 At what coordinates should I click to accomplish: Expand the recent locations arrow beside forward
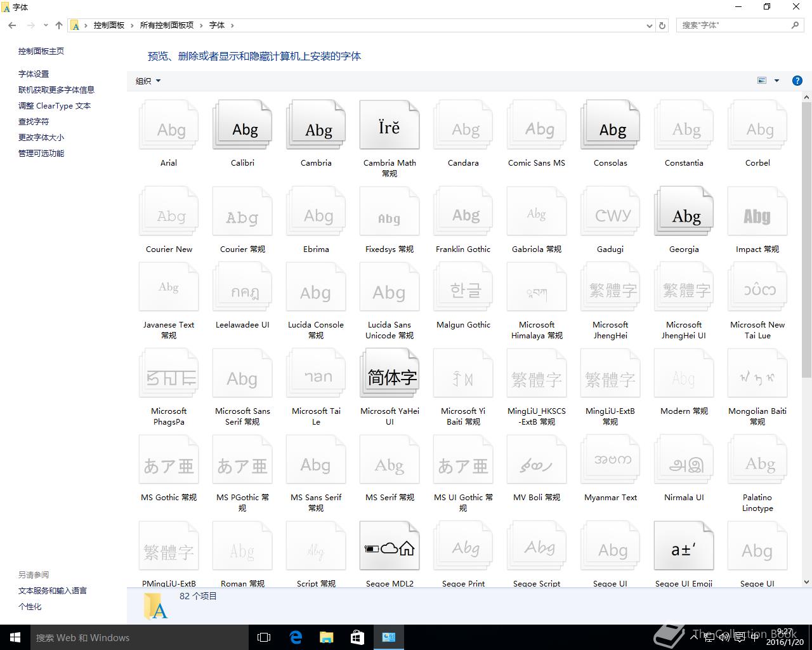tap(46, 25)
